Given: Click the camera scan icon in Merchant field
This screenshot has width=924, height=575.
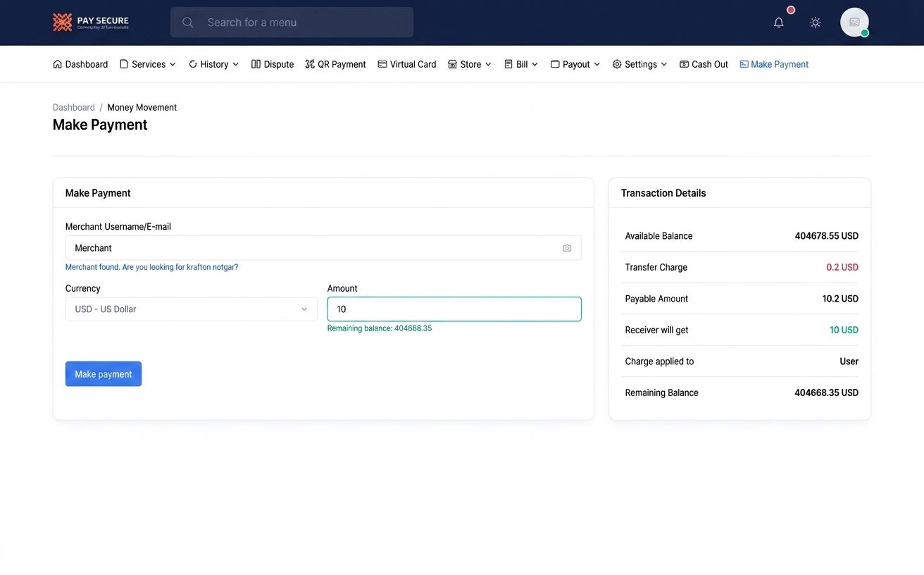Looking at the screenshot, I should point(567,248).
